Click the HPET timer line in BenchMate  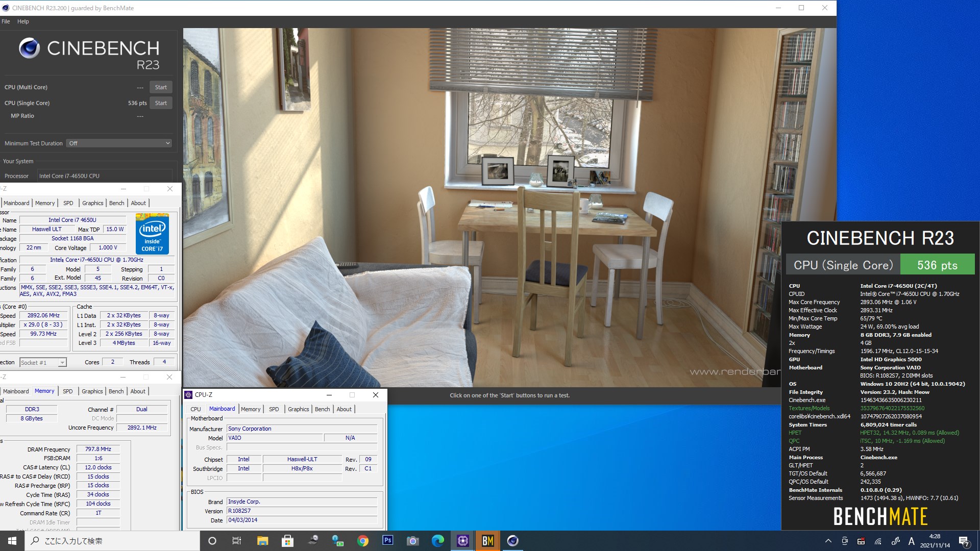click(874, 433)
